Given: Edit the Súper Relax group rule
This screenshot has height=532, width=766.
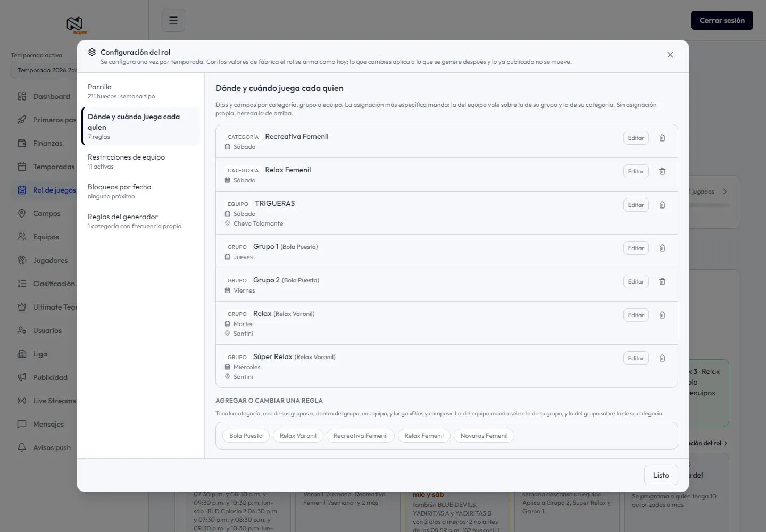Looking at the screenshot, I should coord(636,358).
